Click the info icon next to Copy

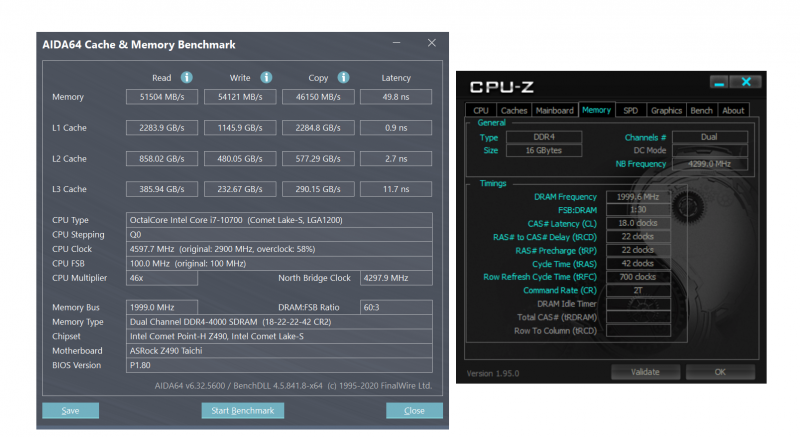coord(342,77)
